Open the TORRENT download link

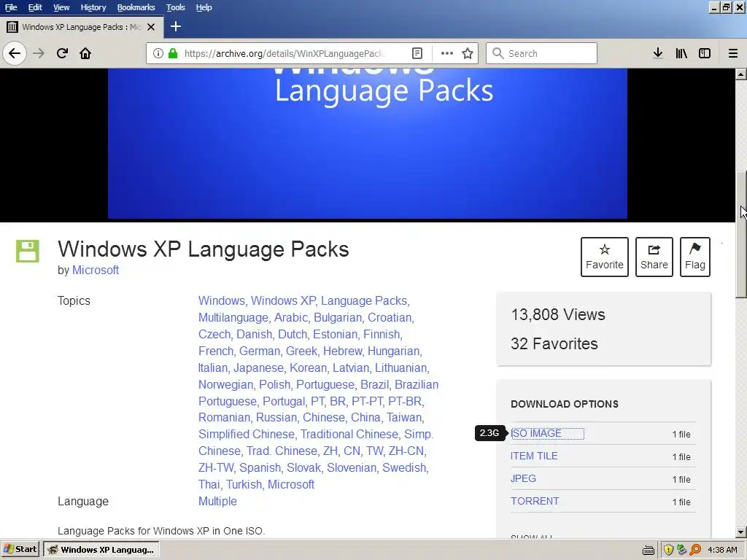click(535, 501)
